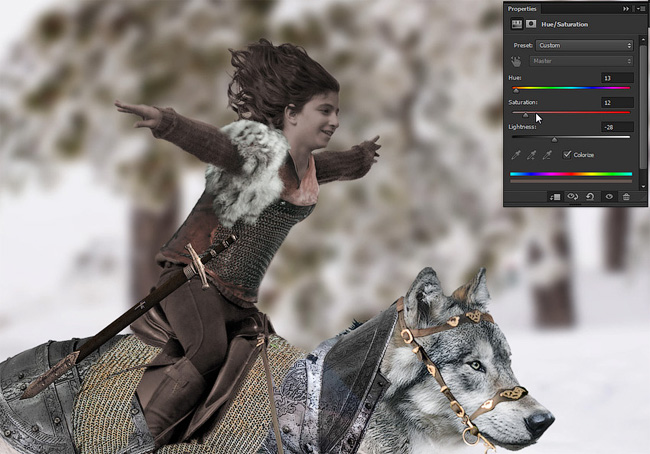The height and width of the screenshot is (454, 650).
Task: Click the Hue/Saturation title text
Action: [565, 24]
